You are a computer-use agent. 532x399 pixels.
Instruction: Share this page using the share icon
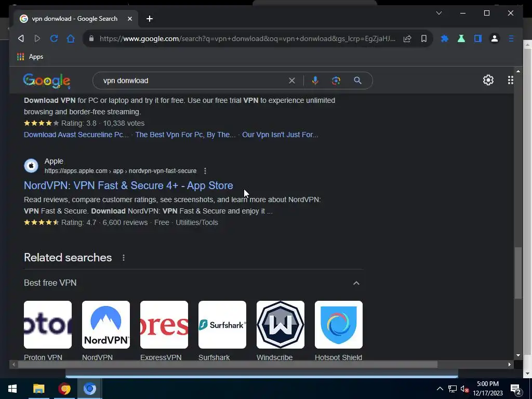(x=407, y=38)
